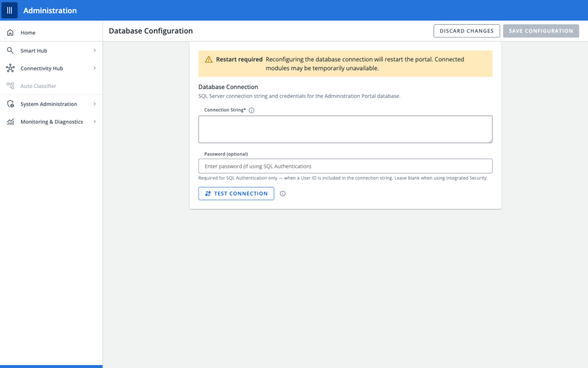Viewport: 588px width, 368px height.
Task: Click the Test Connection button
Action: [x=236, y=193]
